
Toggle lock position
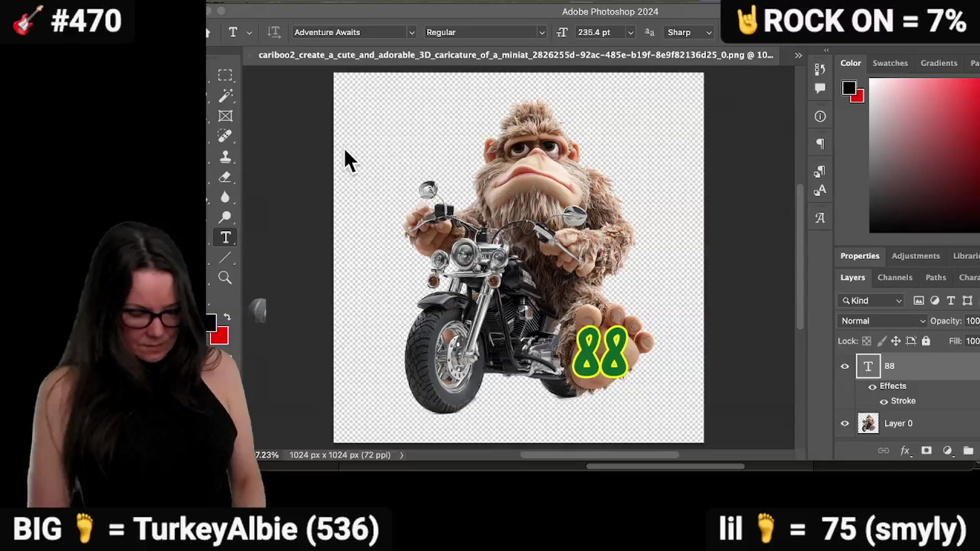coord(896,341)
